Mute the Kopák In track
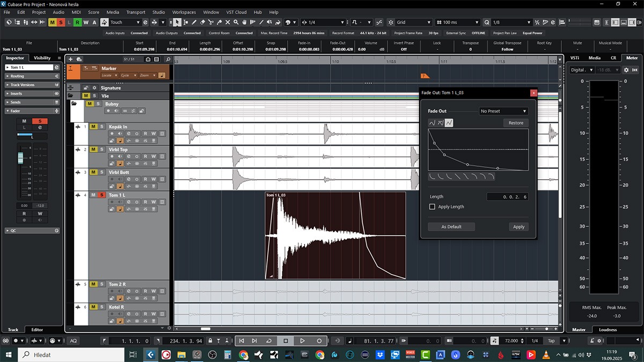The image size is (644, 362). pos(93,127)
